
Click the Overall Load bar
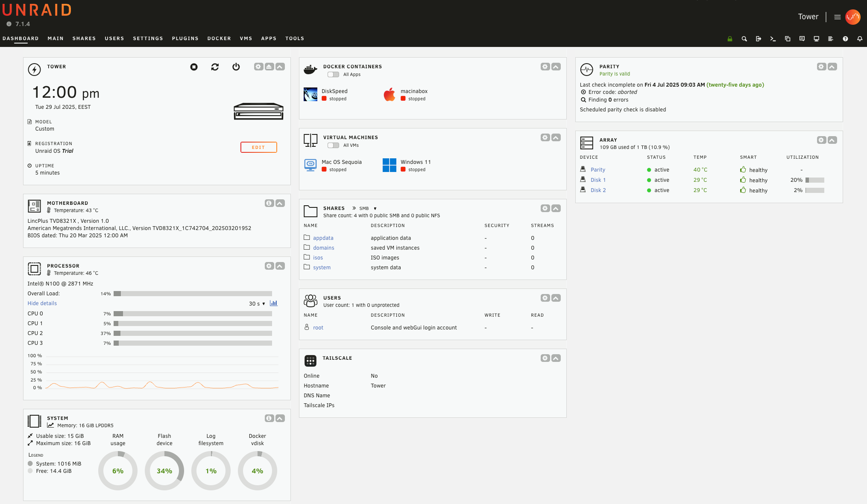pyautogui.click(x=193, y=294)
